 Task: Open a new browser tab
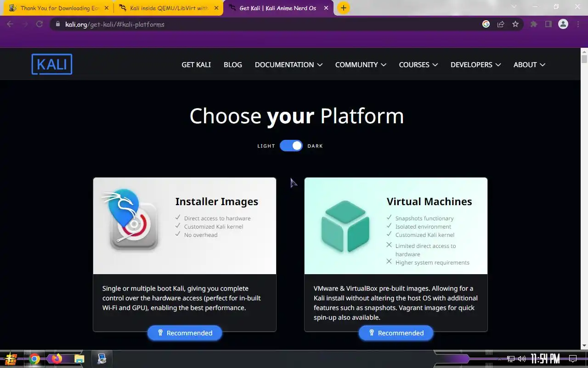tap(343, 8)
